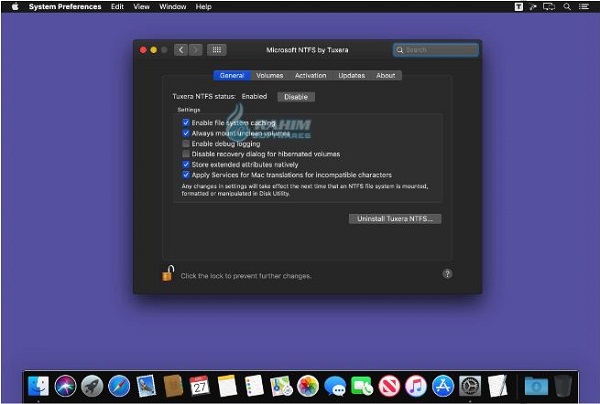Open TextEdit from the Dock
The width and height of the screenshot is (600, 404).
497,386
